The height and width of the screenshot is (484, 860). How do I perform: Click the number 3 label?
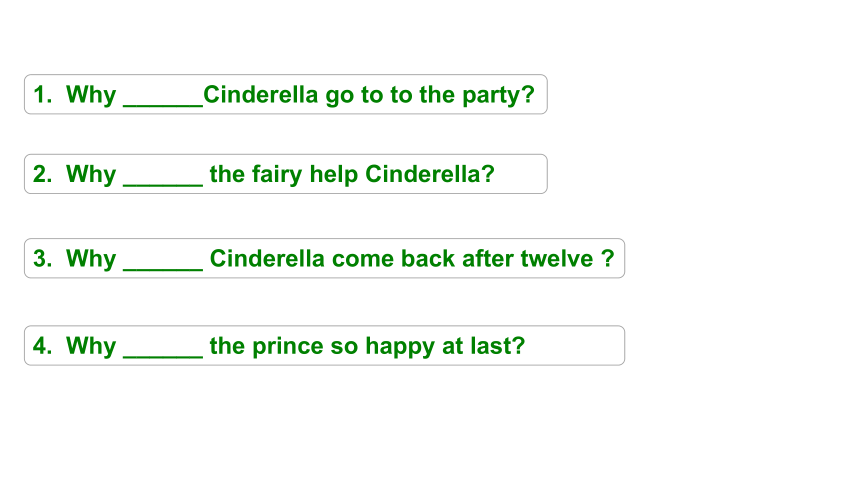point(43,258)
